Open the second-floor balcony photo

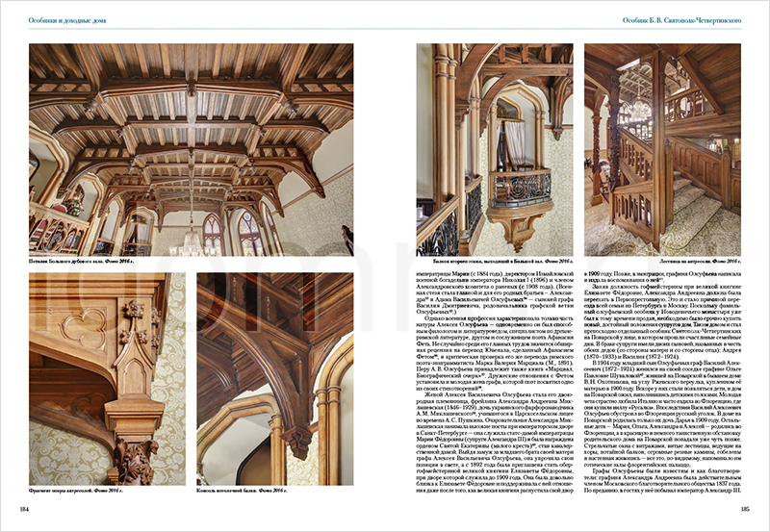(495, 150)
